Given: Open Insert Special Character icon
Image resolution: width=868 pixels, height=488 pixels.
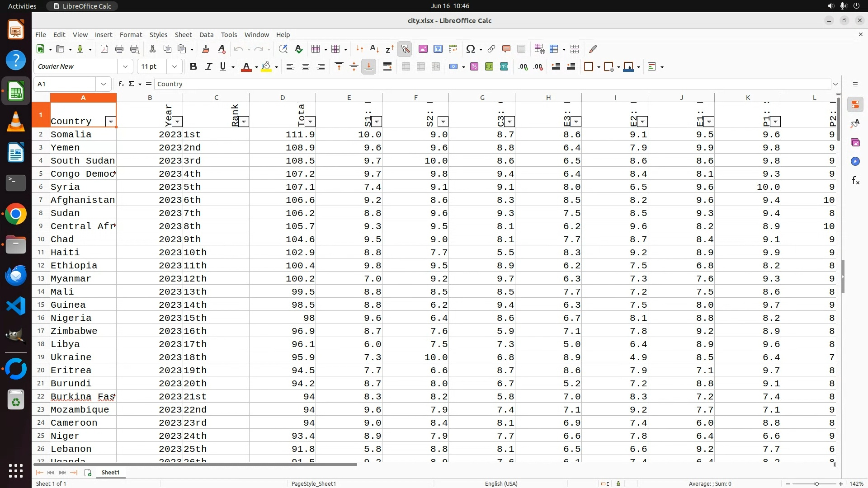Looking at the screenshot, I should coord(470,49).
